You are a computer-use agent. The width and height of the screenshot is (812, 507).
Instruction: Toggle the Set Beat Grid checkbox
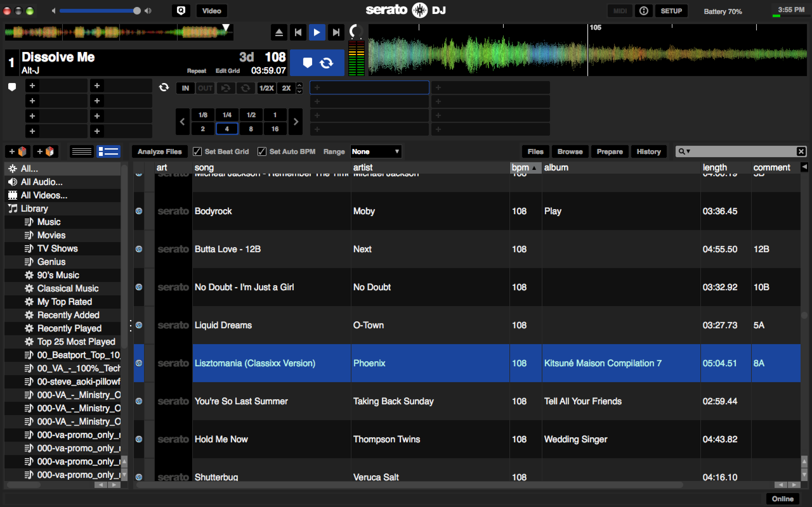pyautogui.click(x=196, y=152)
